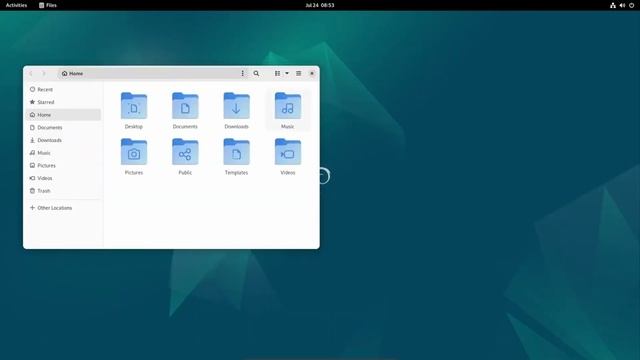This screenshot has height=360, width=640.
Task: Open the path bar three-dot menu
Action: [x=242, y=73]
